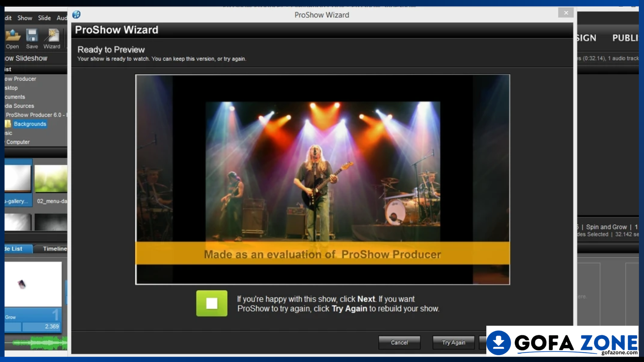Click the ProShow Wizard title bar icon
Viewport: 644px width, 362px height.
click(x=76, y=14)
